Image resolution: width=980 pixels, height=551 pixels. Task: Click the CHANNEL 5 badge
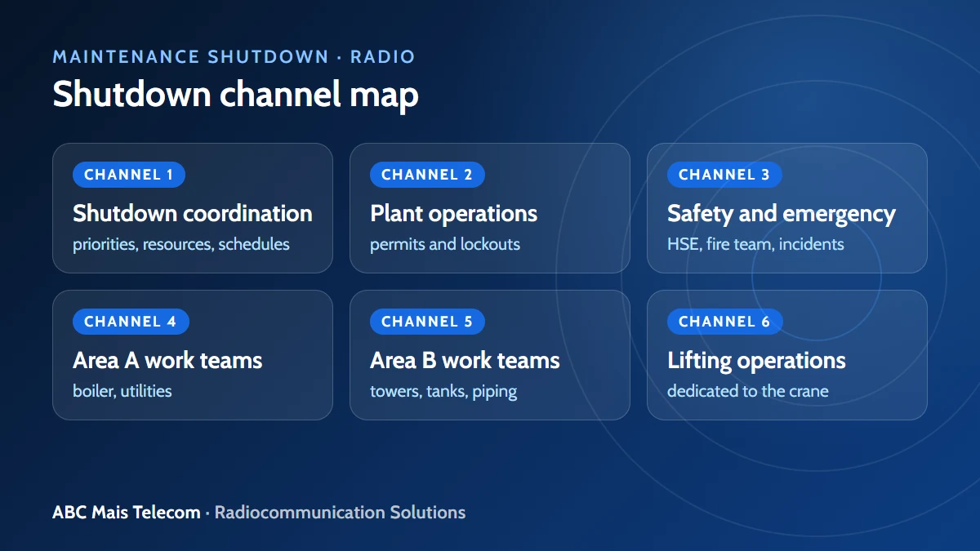pyautogui.click(x=427, y=322)
